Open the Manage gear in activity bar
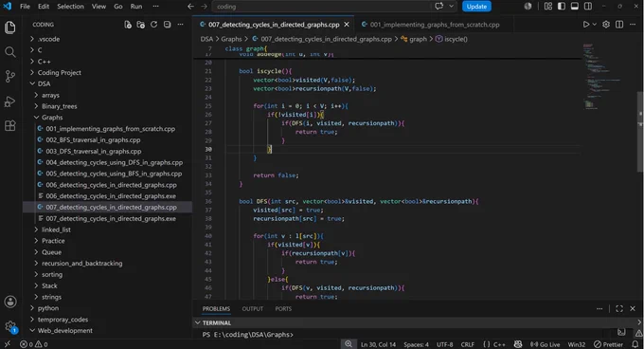 pyautogui.click(x=10, y=327)
